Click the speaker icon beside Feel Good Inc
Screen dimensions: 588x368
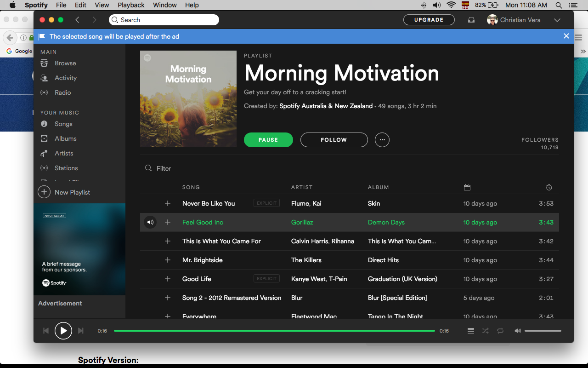pyautogui.click(x=150, y=222)
